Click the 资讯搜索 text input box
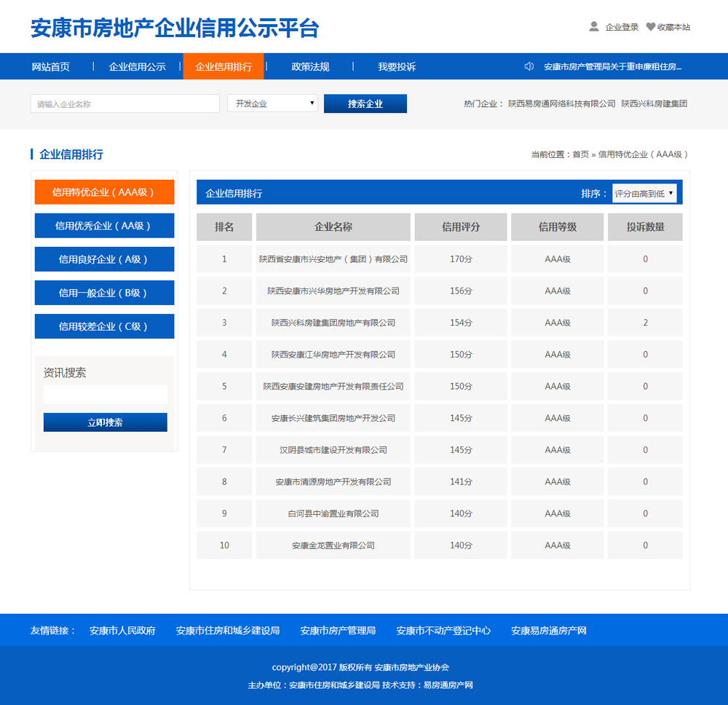The width and height of the screenshot is (728, 705). (105, 395)
